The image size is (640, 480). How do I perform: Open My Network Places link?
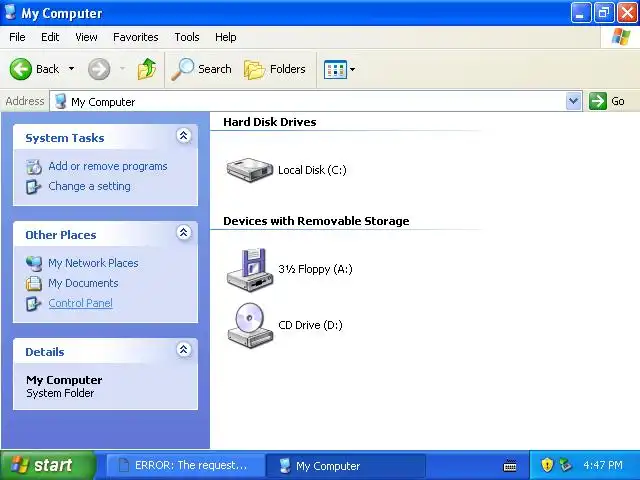[93, 263]
